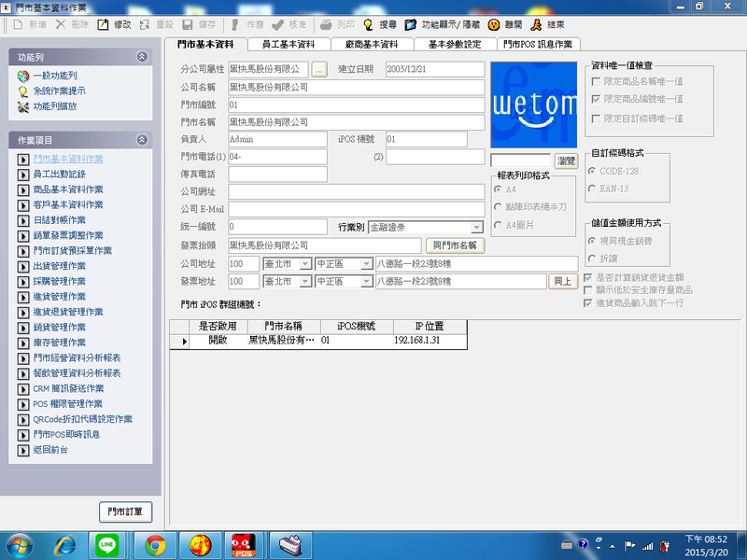
Task: Switch to the 門市POS訊息作業 tab
Action: 539,44
